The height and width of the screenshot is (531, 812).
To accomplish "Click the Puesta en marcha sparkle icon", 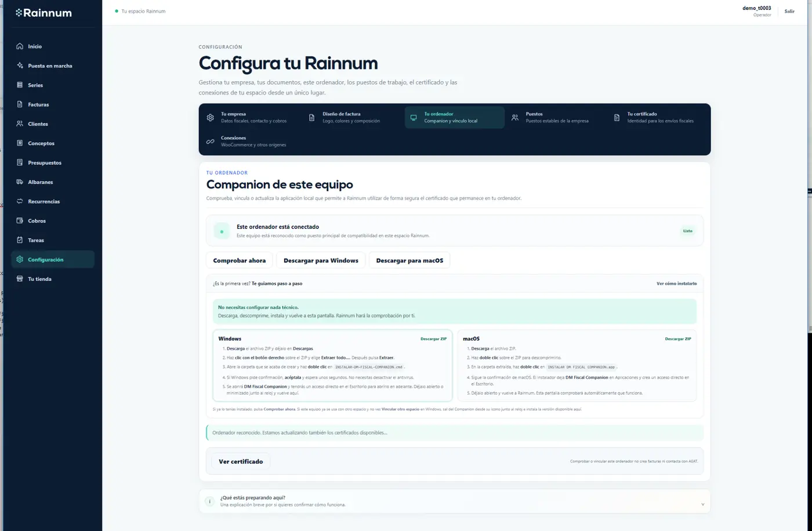I will click(x=20, y=66).
